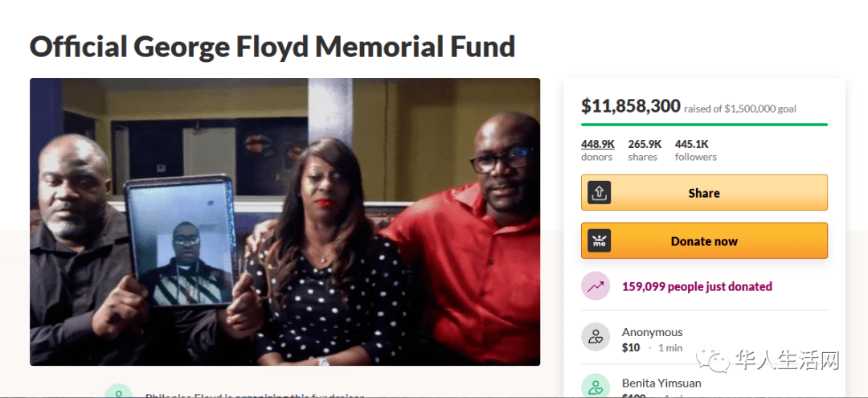Click the trending arrow icon

click(x=596, y=286)
